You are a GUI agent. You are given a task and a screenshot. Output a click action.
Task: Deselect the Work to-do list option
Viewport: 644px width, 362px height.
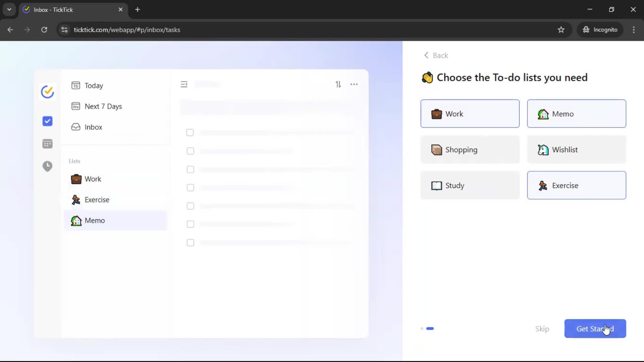pos(470,114)
